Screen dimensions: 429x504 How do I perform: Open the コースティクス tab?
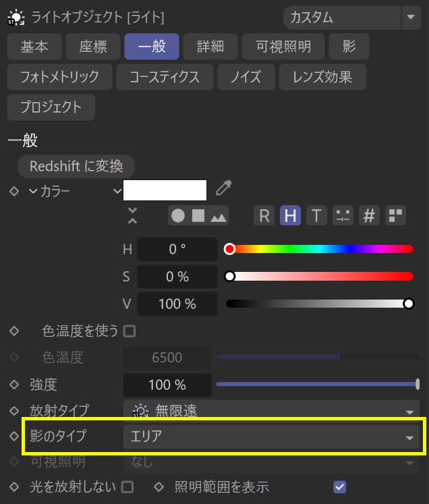(165, 77)
